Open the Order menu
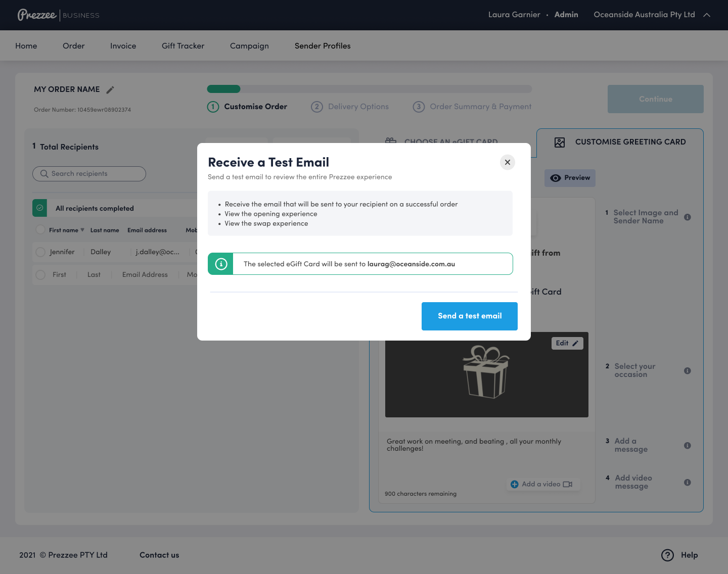Image resolution: width=728 pixels, height=574 pixels. [74, 46]
